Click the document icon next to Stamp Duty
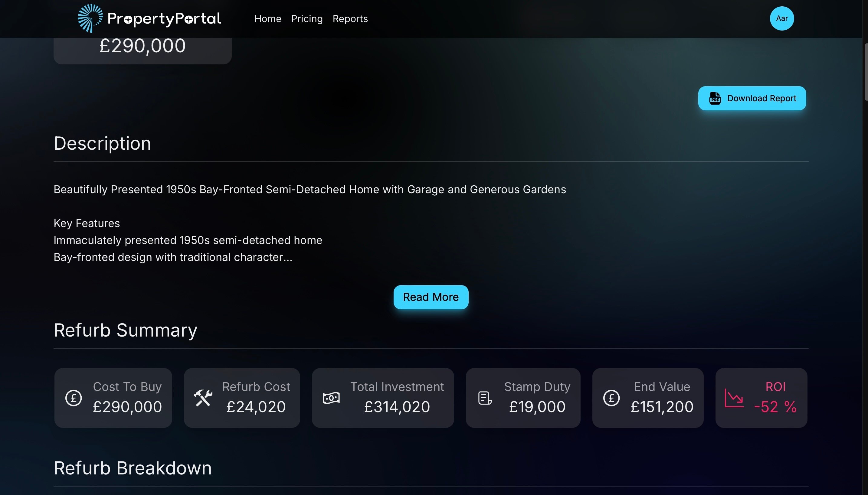The image size is (868, 495). (485, 398)
